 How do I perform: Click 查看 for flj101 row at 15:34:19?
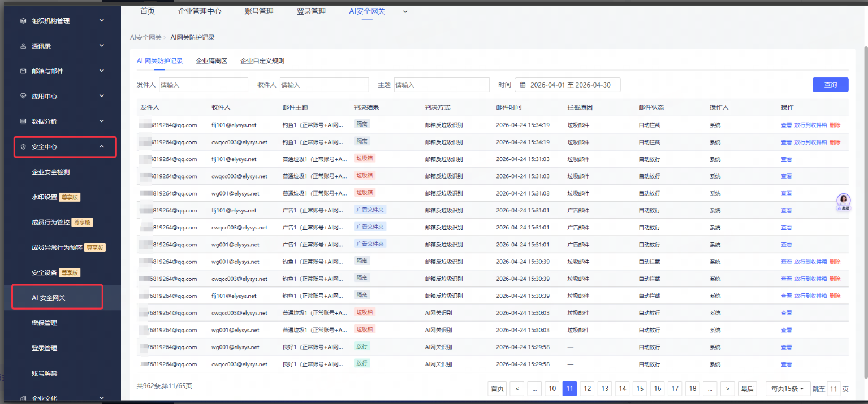786,125
